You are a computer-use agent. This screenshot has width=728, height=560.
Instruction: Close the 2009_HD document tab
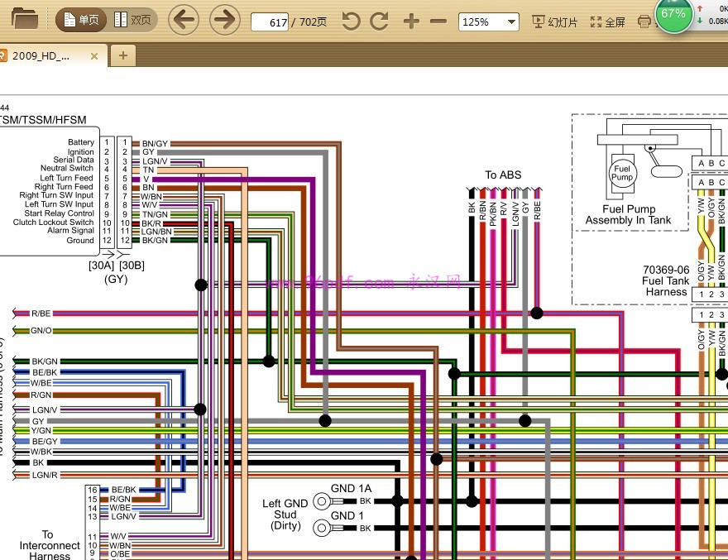click(x=94, y=56)
